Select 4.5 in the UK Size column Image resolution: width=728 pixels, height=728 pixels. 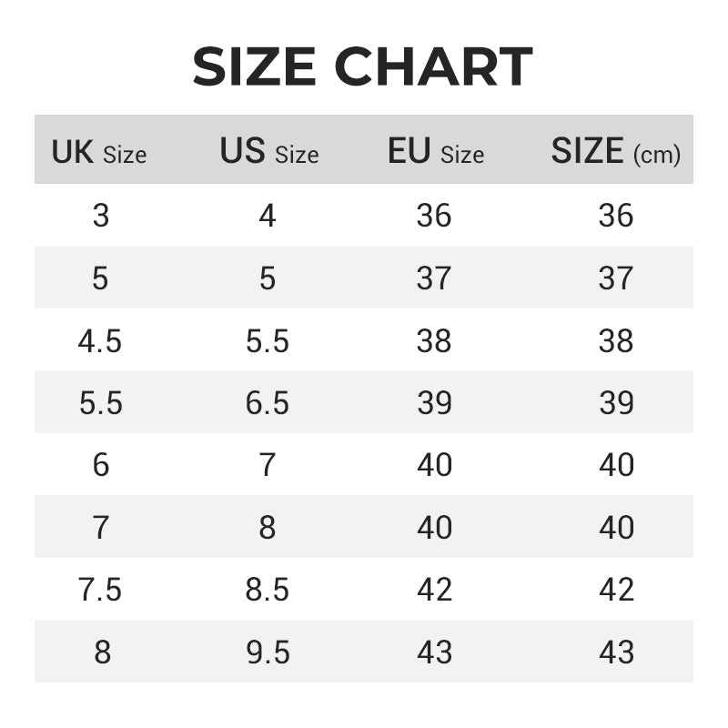100,341
